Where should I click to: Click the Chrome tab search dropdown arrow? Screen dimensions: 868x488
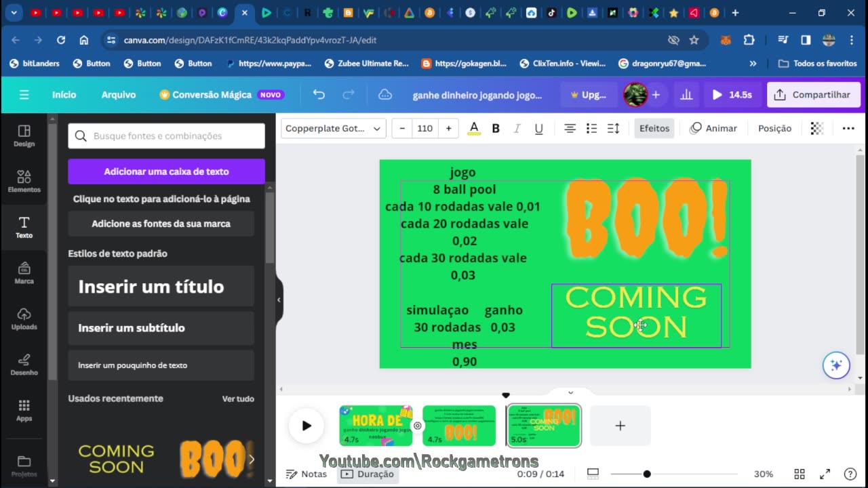click(x=14, y=12)
